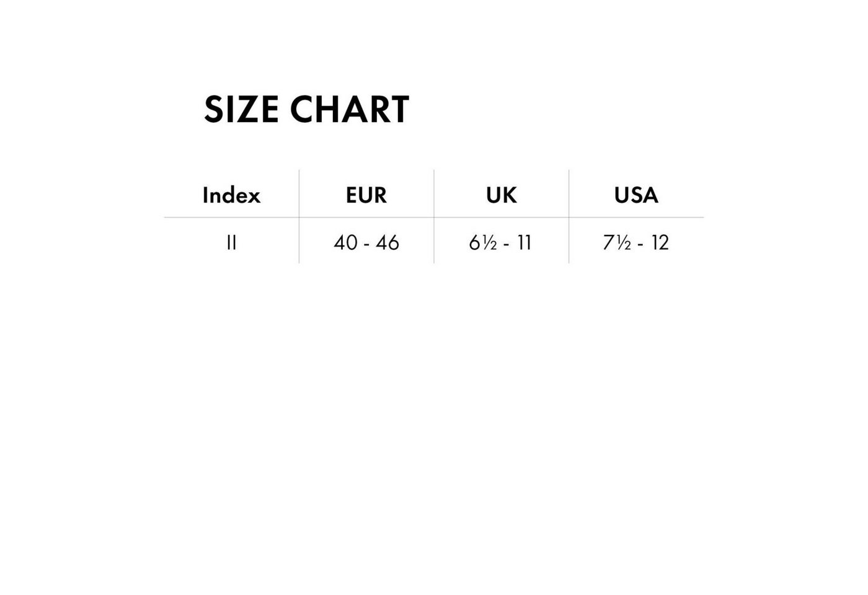The height and width of the screenshot is (595, 868).
Task: Select the Index column header
Action: 231,195
